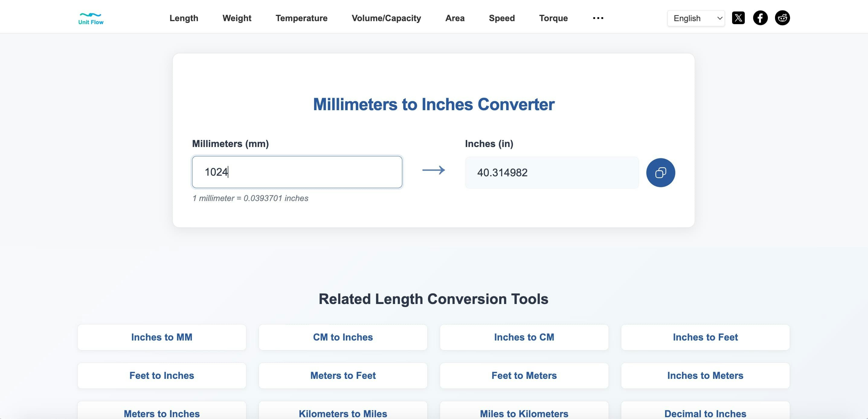The image size is (868, 419).
Task: Copy the inches result value
Action: pyautogui.click(x=661, y=172)
